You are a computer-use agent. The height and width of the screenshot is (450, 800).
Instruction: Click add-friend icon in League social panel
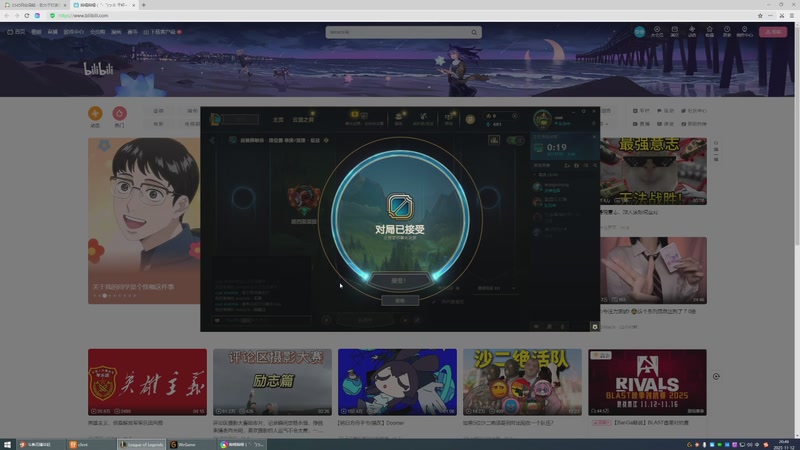[x=567, y=165]
